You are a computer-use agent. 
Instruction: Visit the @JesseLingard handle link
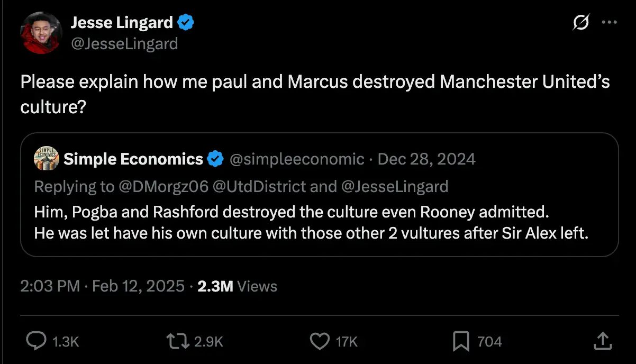pos(124,43)
